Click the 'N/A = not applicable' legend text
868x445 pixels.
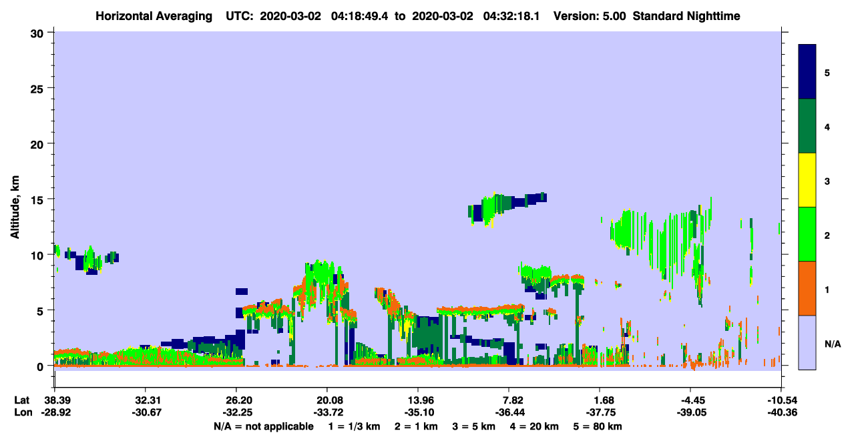(264, 426)
